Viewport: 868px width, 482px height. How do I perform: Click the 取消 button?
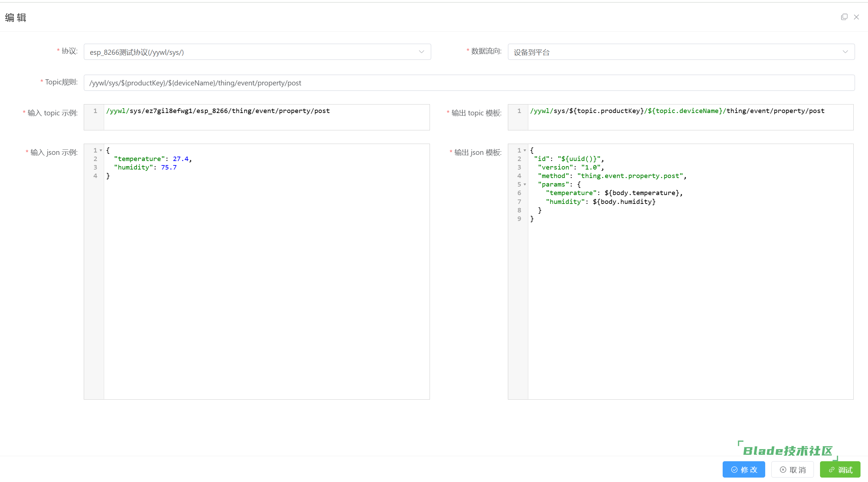click(792, 469)
